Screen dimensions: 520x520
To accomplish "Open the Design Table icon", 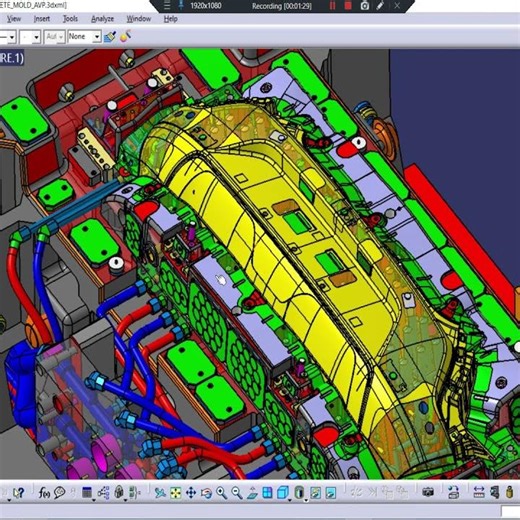I will click(87, 493).
